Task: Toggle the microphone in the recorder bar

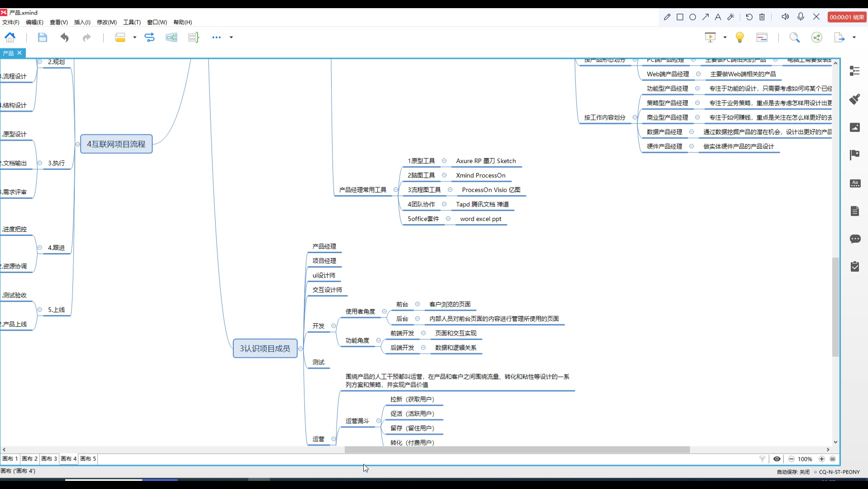Action: click(801, 17)
